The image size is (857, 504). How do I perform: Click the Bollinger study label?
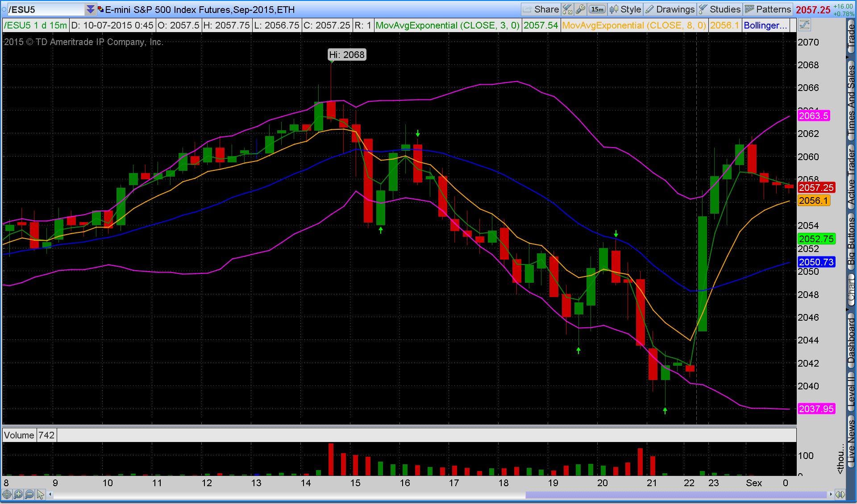click(x=765, y=25)
